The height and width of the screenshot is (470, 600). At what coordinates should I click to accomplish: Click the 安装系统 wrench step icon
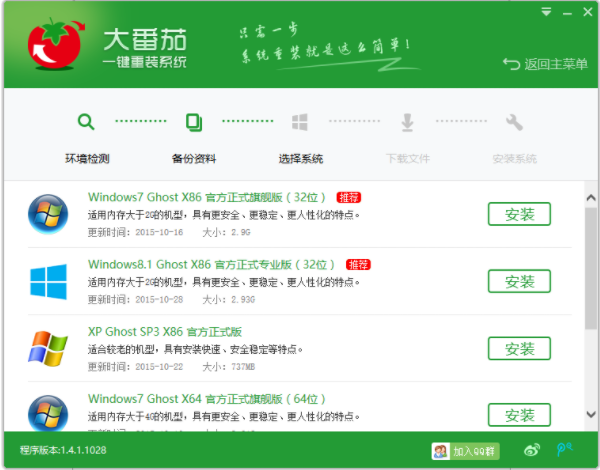[x=514, y=123]
